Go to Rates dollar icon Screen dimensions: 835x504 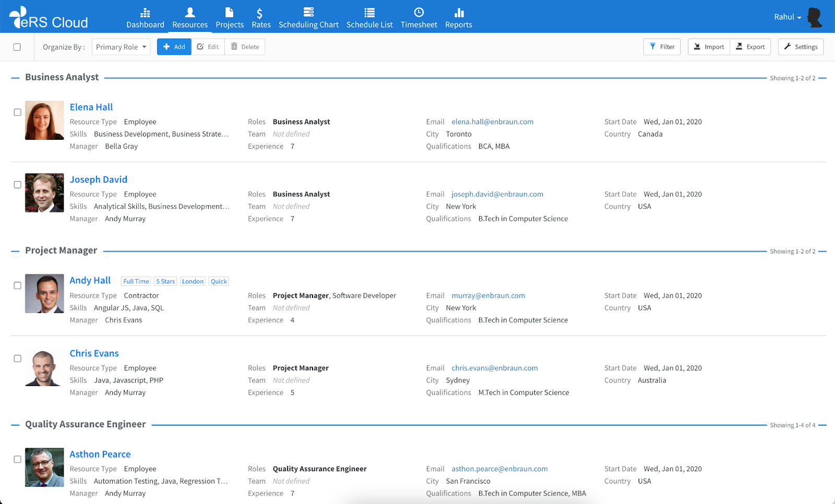260,14
